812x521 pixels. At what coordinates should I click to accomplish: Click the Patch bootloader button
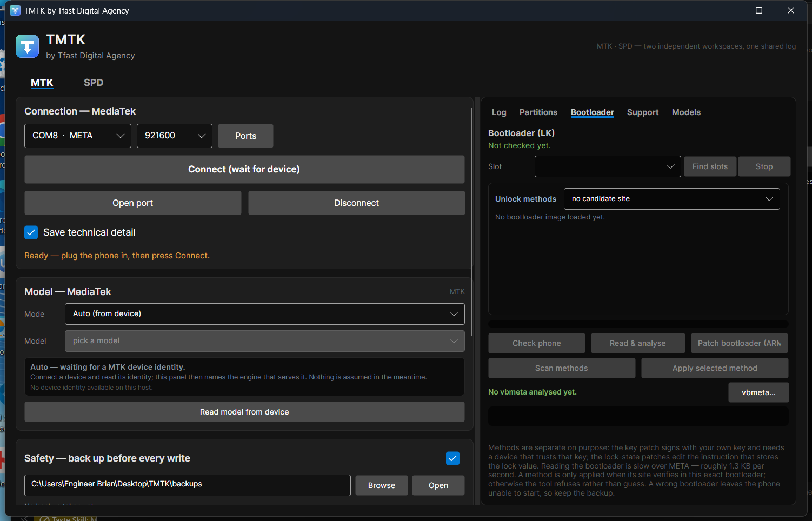pos(740,343)
